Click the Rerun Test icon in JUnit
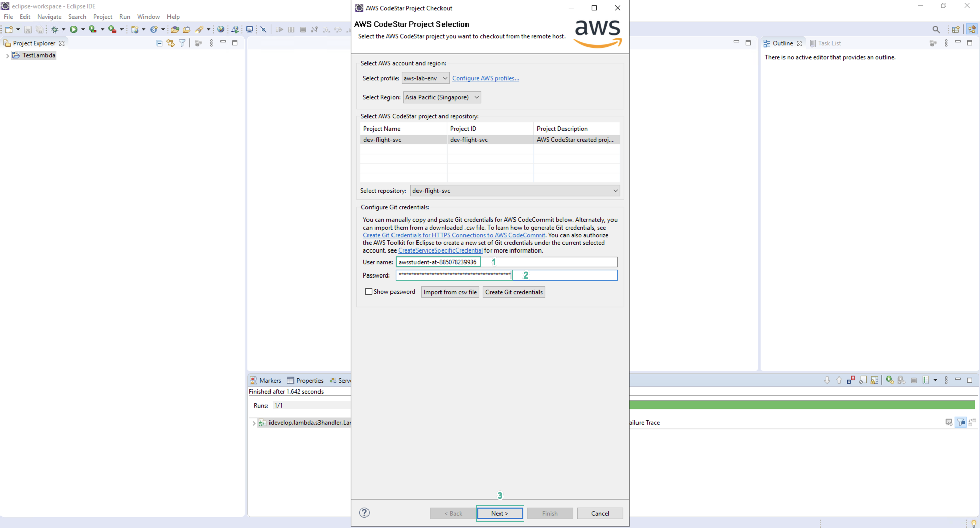 890,380
